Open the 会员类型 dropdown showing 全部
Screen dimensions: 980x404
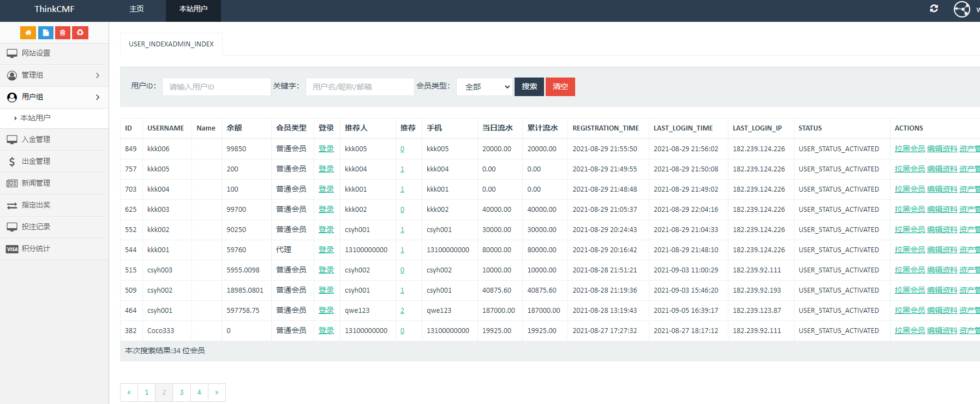pyautogui.click(x=485, y=87)
